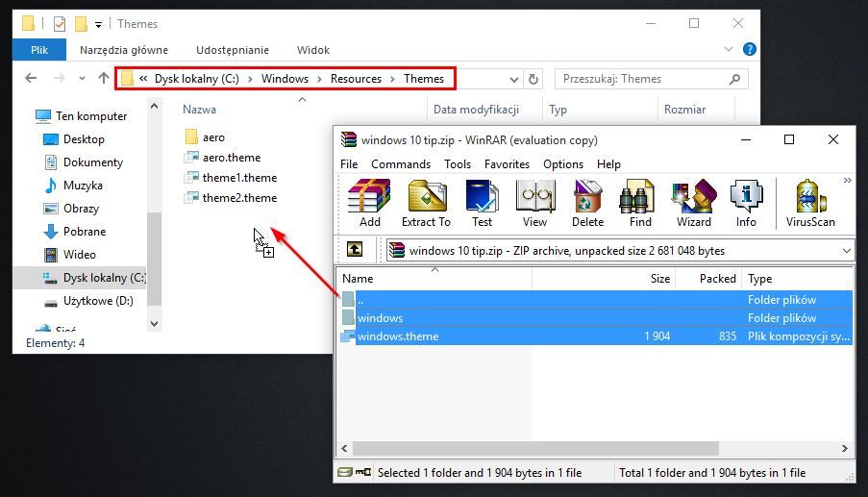
Task: Open the Widok ribbon tab
Action: click(x=313, y=50)
